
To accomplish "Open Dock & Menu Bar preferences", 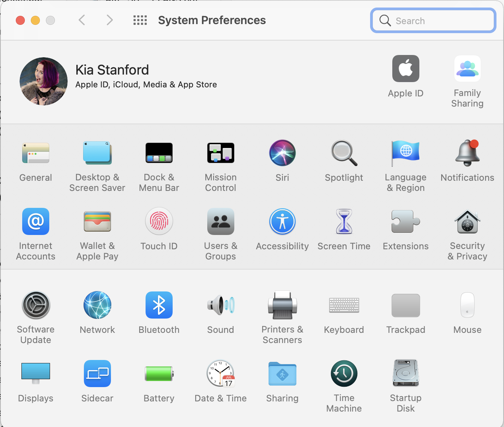I will (x=159, y=153).
